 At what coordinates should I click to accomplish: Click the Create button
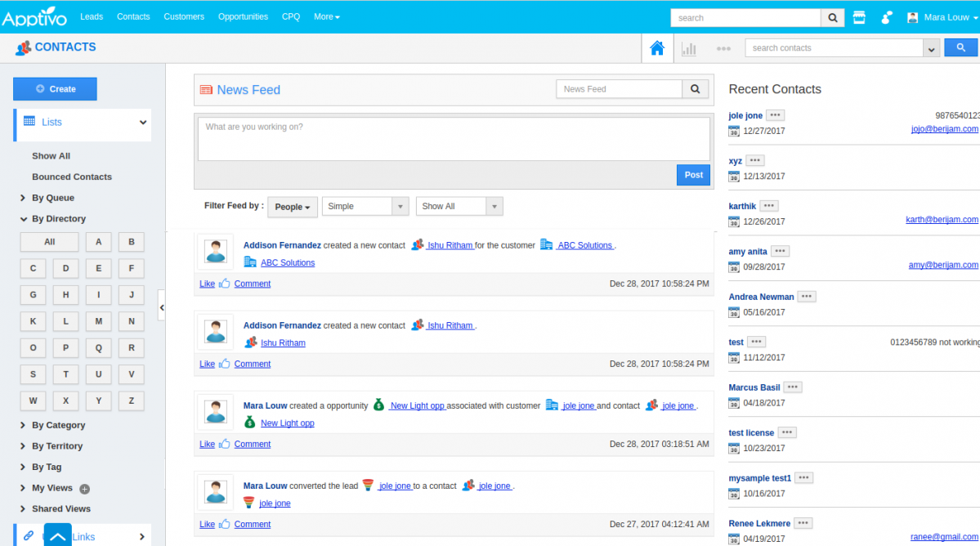pos(55,89)
